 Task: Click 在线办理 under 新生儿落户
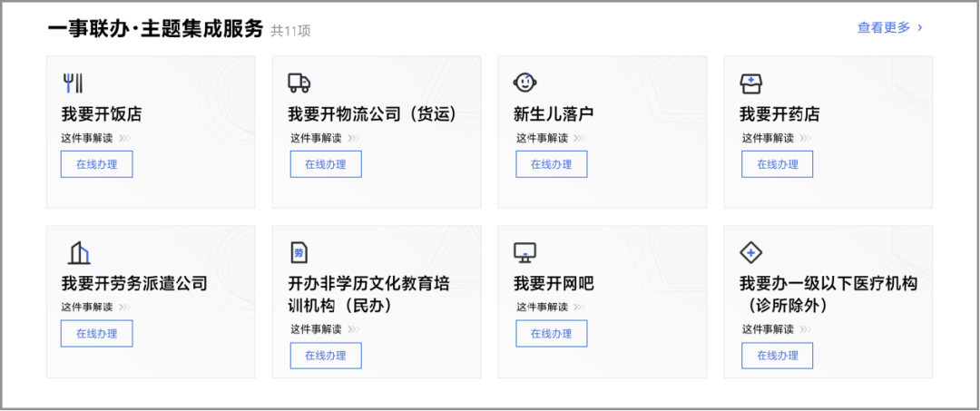tap(552, 164)
